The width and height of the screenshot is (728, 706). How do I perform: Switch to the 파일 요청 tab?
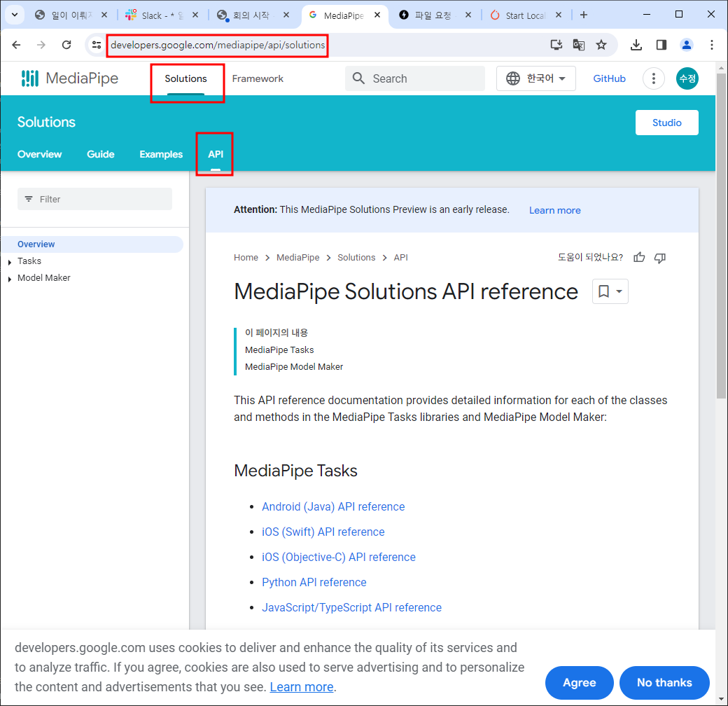coord(433,15)
